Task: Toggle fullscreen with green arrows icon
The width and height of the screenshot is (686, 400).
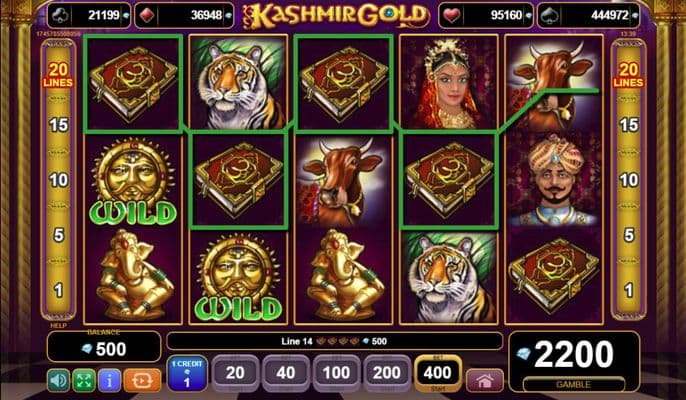Action: point(84,380)
